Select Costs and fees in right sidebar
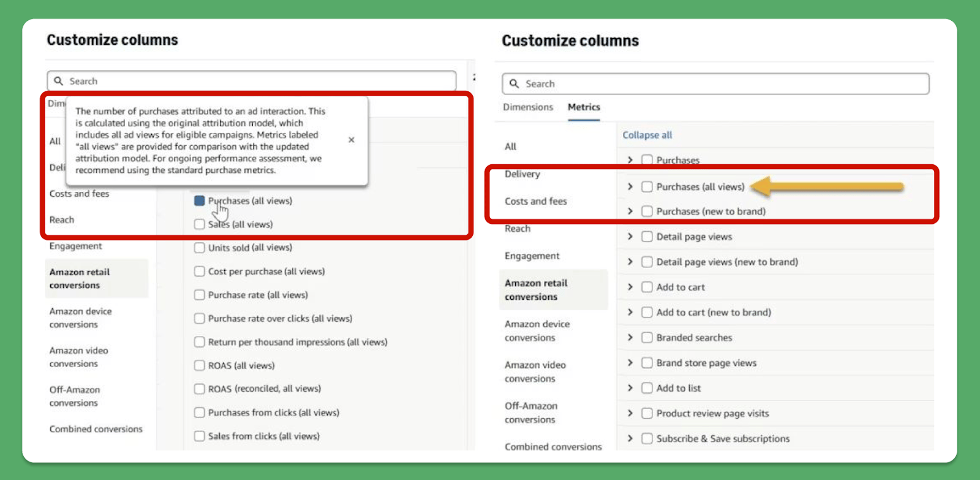This screenshot has width=980, height=480. click(x=536, y=201)
